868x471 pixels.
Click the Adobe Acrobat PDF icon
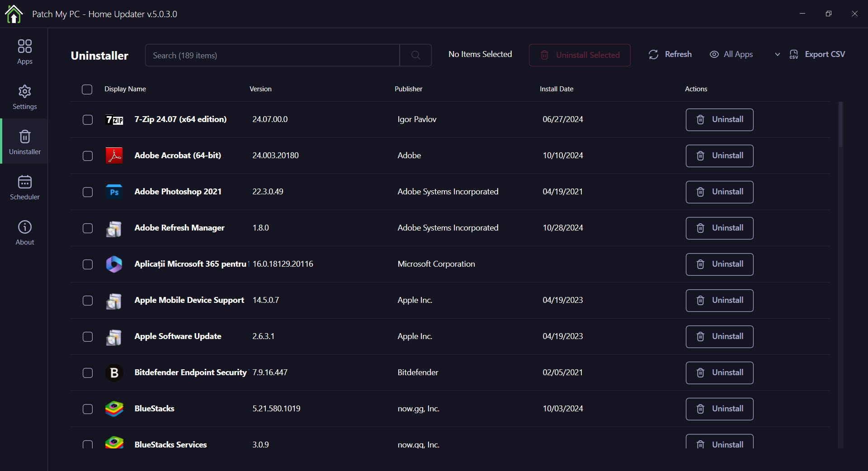[x=114, y=155]
